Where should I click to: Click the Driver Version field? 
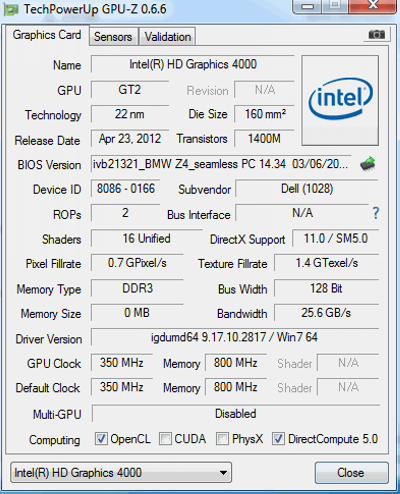pos(235,337)
